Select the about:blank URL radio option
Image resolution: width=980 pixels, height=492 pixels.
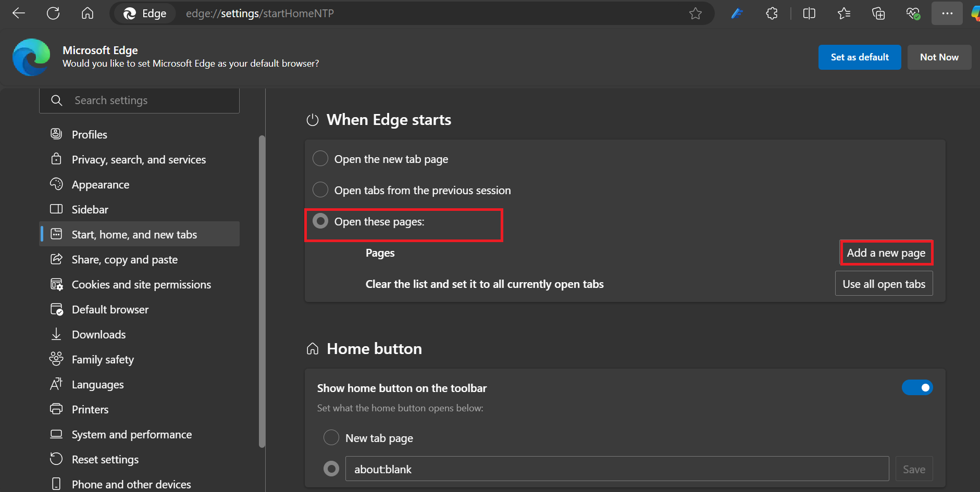point(331,469)
